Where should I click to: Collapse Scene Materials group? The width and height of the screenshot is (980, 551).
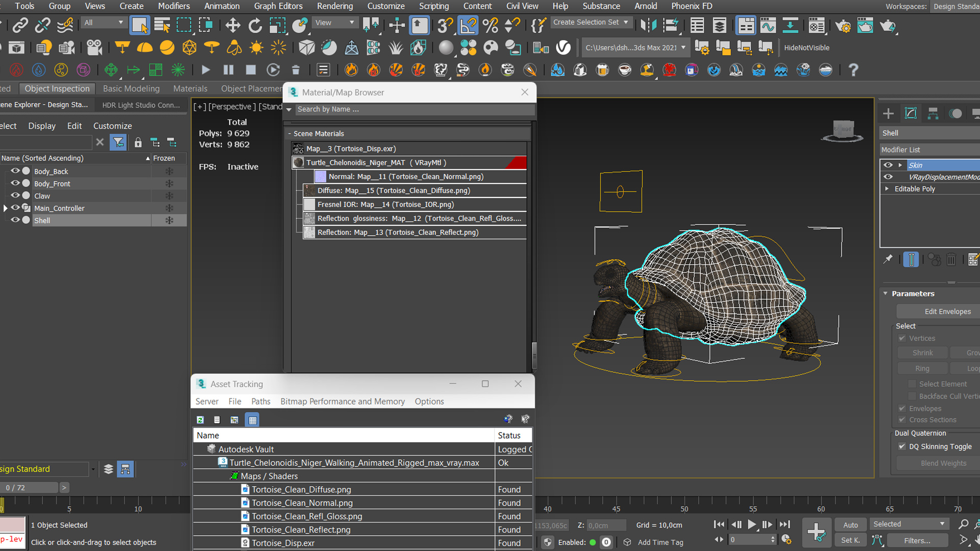(x=289, y=134)
